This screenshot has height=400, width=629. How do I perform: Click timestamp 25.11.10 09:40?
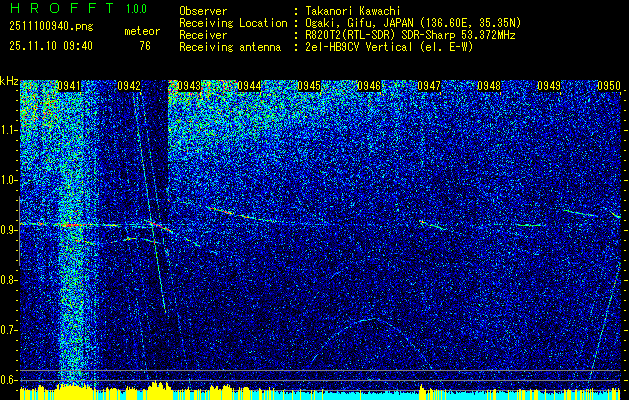(51, 46)
